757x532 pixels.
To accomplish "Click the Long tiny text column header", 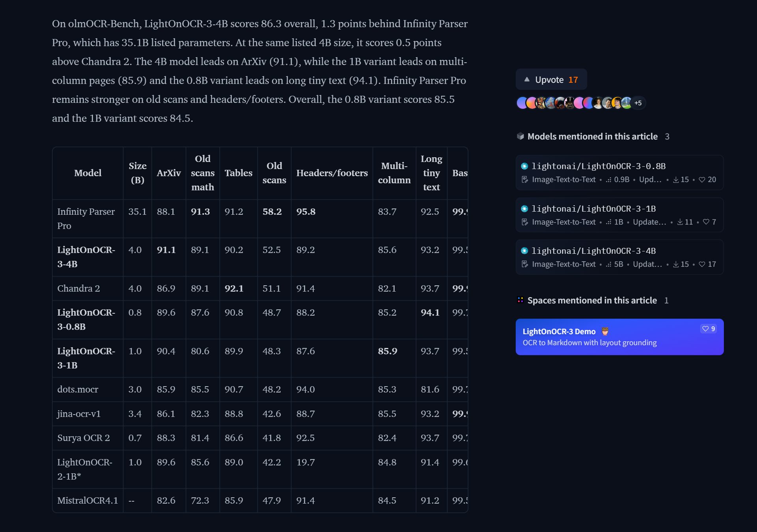I will click(431, 173).
